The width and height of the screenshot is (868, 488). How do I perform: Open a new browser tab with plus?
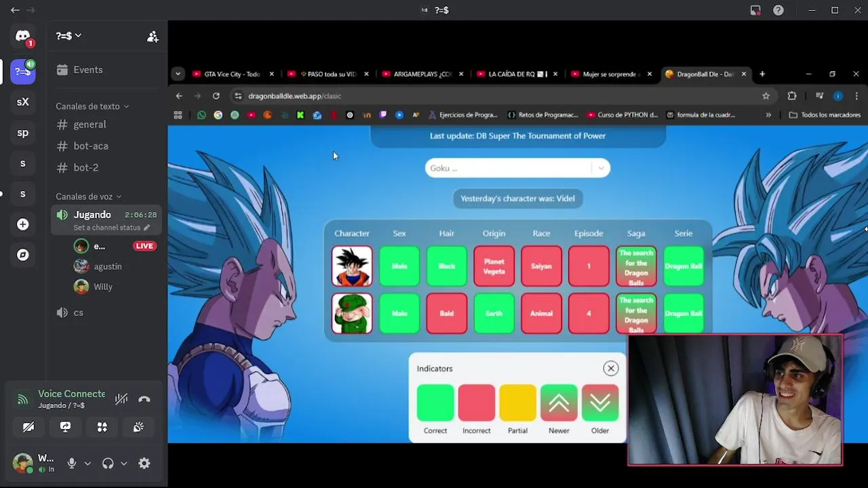762,74
